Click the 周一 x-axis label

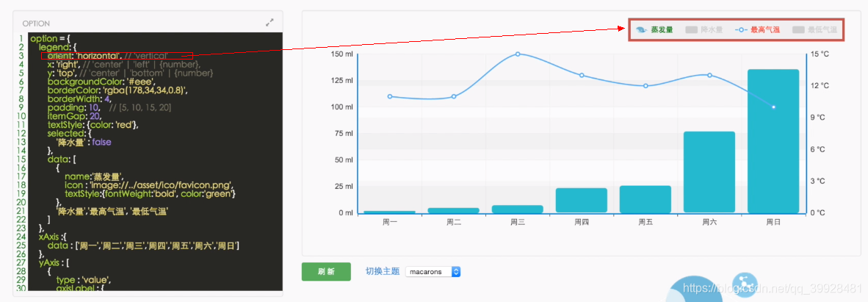point(390,222)
